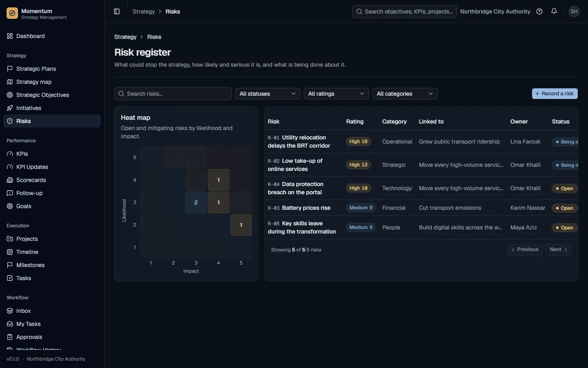This screenshot has height=368, width=588.
Task: Click the Strategic Plans flag icon
Action: (x=10, y=69)
